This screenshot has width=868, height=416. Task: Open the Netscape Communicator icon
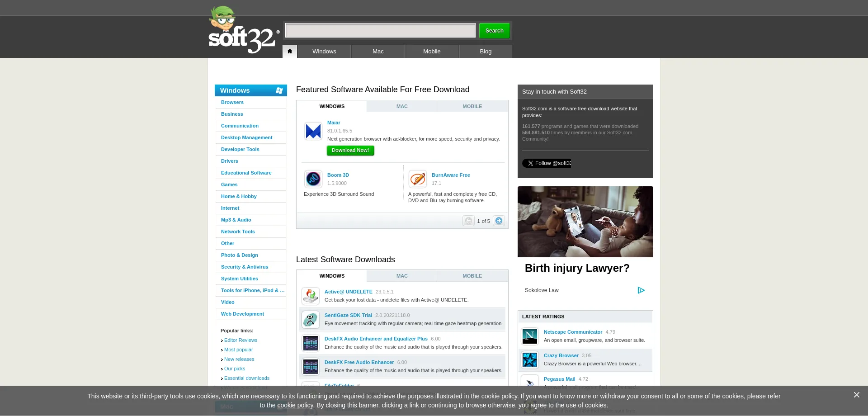click(x=530, y=336)
